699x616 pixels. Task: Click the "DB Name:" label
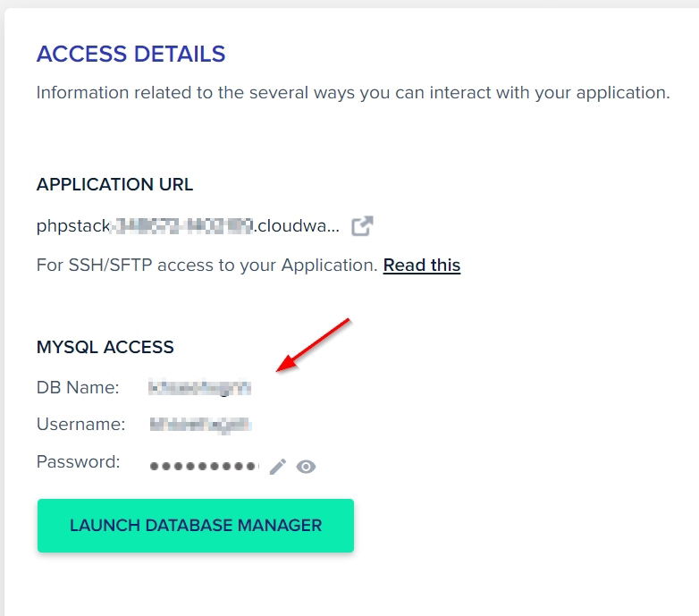click(78, 388)
